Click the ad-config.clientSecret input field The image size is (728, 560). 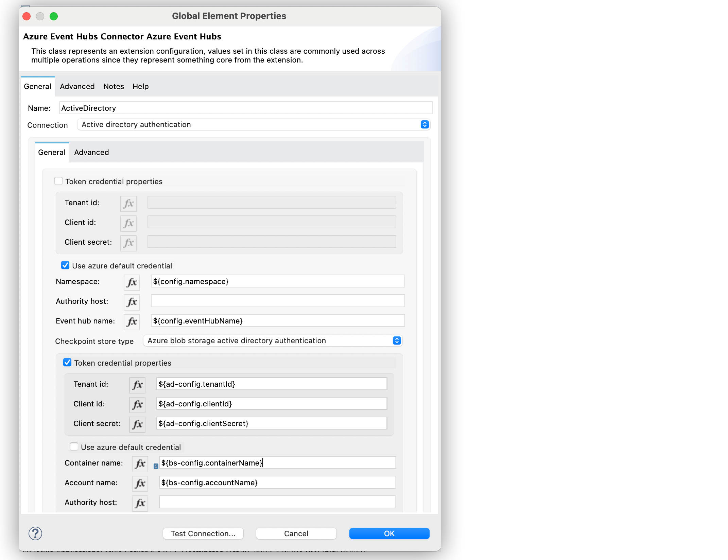click(x=272, y=423)
